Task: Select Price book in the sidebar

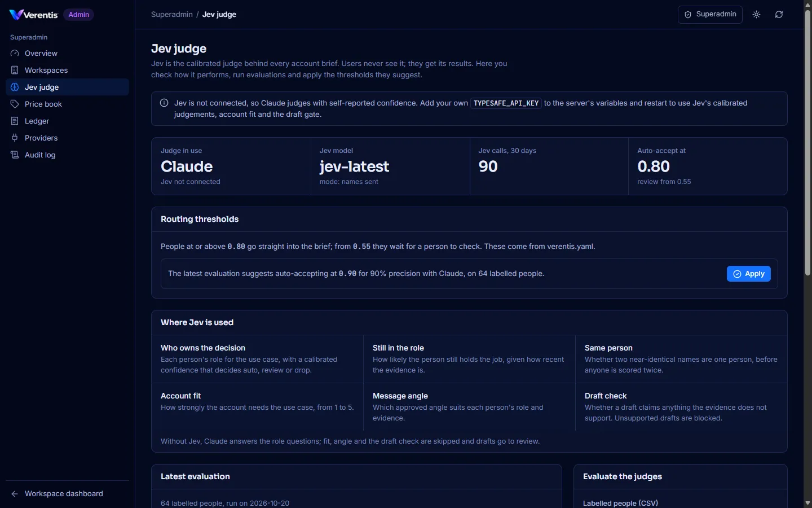Action: point(67,104)
